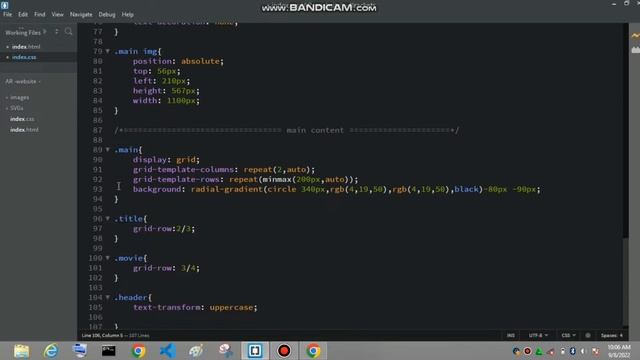Click 'grid-template-columns' on line 91
This screenshot has height=360, width=640.
183,169
